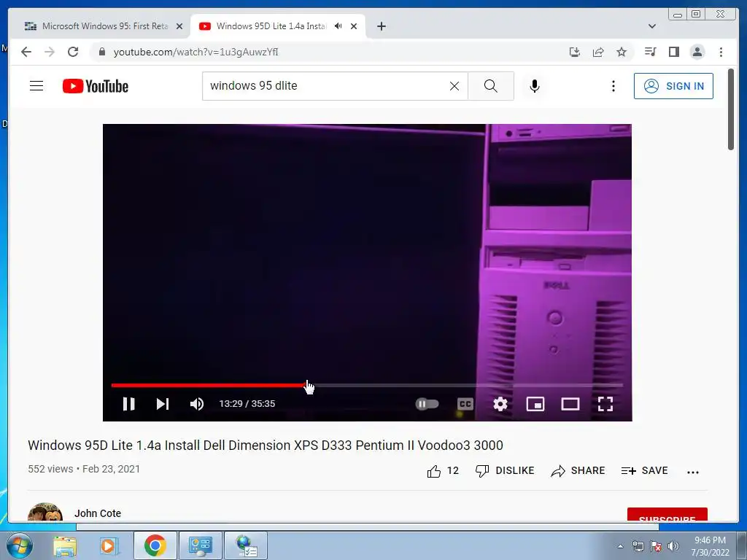Show hidden system tray icons arrow
747x560 pixels.
[x=620, y=546]
